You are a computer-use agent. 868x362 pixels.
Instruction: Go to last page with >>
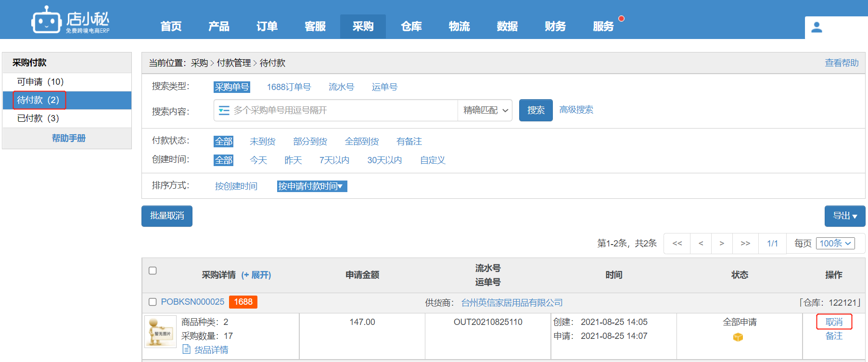coord(745,244)
